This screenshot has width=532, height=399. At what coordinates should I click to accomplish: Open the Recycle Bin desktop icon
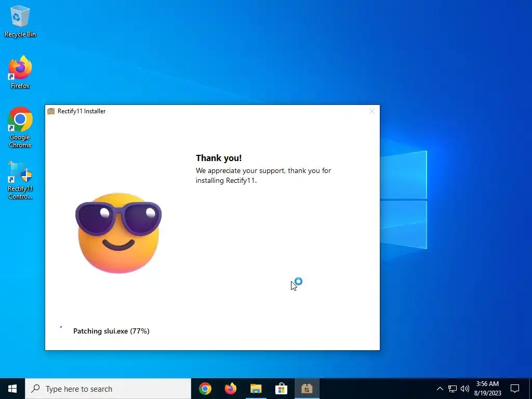pyautogui.click(x=20, y=21)
